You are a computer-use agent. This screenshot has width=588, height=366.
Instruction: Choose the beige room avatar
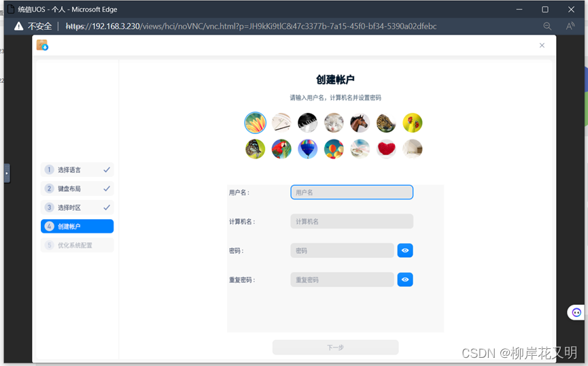[x=413, y=149]
